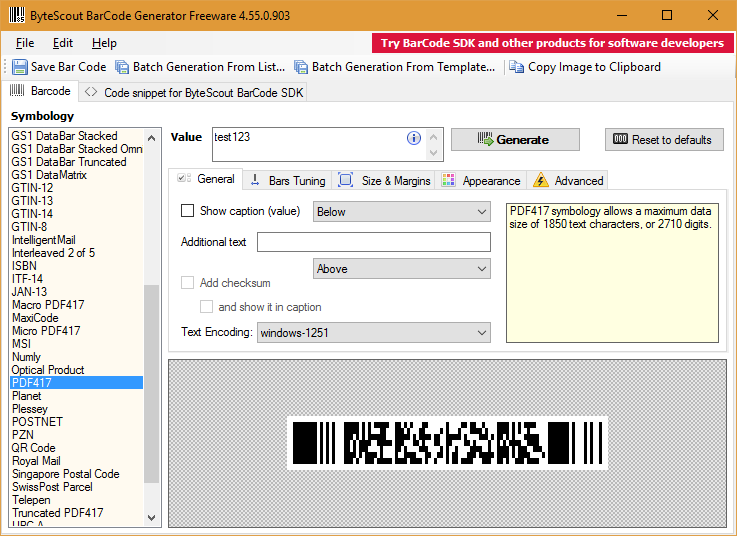737x536 pixels.
Task: Open the Size & Margins tab
Action: point(384,180)
